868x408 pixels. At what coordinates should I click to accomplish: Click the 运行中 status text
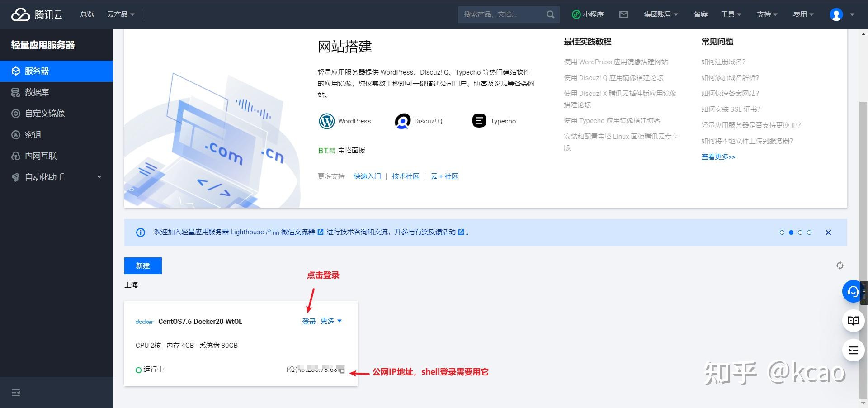pos(154,370)
